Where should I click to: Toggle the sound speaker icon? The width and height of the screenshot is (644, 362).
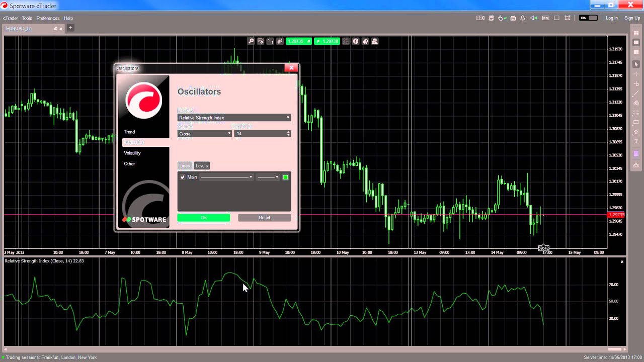point(534,18)
